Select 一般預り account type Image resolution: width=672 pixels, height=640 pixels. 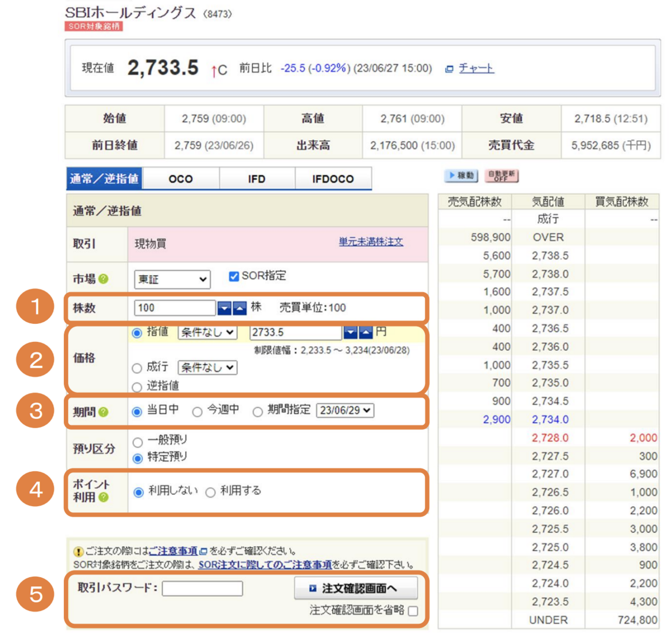137,442
